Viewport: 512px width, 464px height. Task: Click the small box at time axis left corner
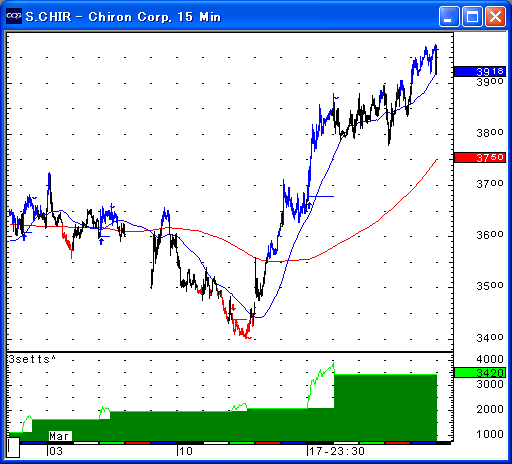(x=13, y=447)
